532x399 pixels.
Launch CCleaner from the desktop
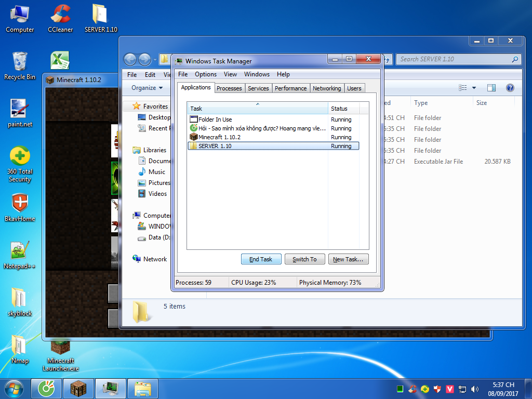click(60, 19)
